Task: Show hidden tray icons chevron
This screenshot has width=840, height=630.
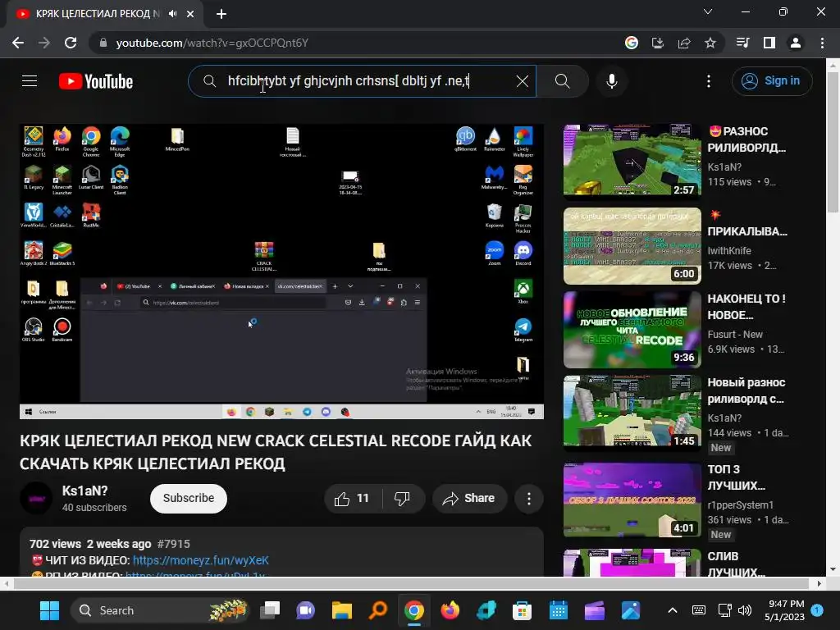Action: click(673, 610)
